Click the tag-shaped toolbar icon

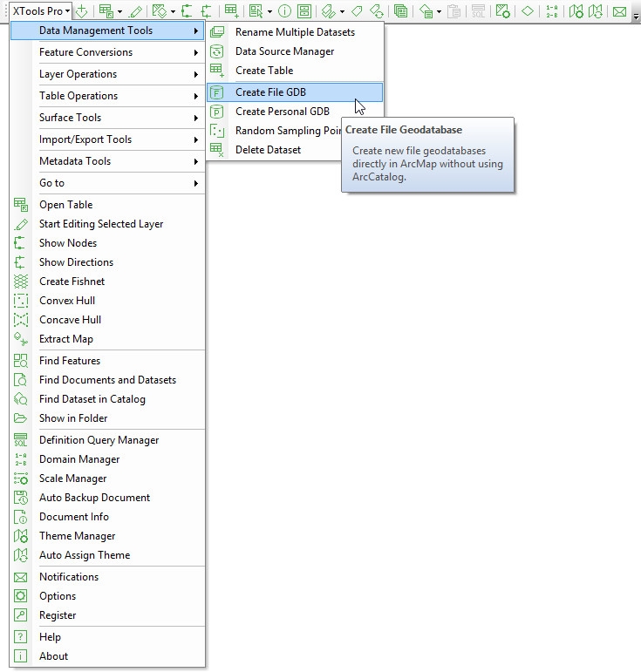(357, 11)
